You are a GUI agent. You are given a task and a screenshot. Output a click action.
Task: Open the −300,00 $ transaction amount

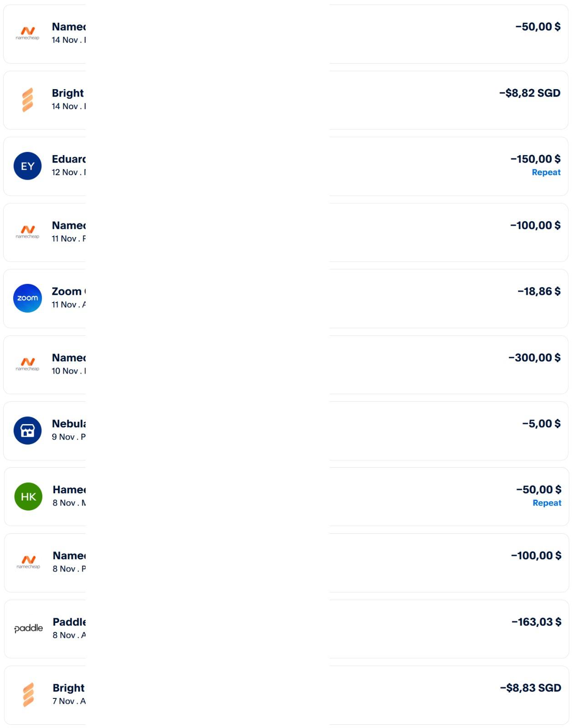(534, 358)
